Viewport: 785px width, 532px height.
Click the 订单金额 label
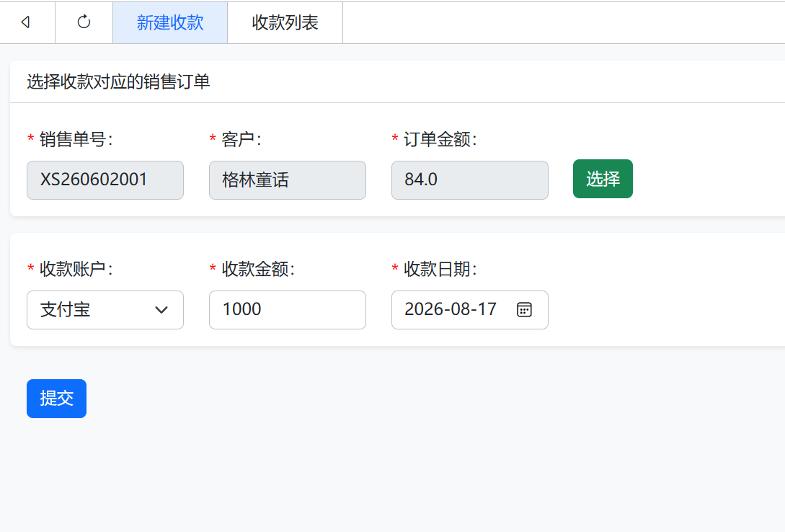[x=440, y=140]
